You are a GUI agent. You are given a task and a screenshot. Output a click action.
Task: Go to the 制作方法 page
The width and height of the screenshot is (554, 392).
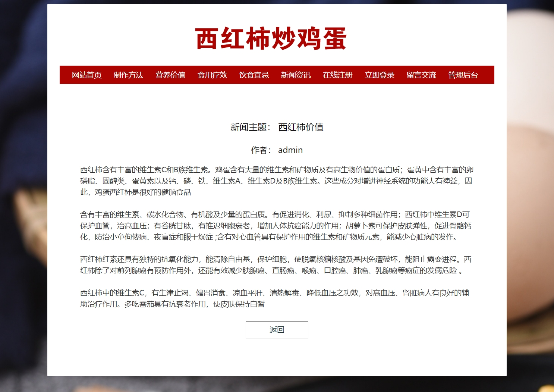coord(129,75)
